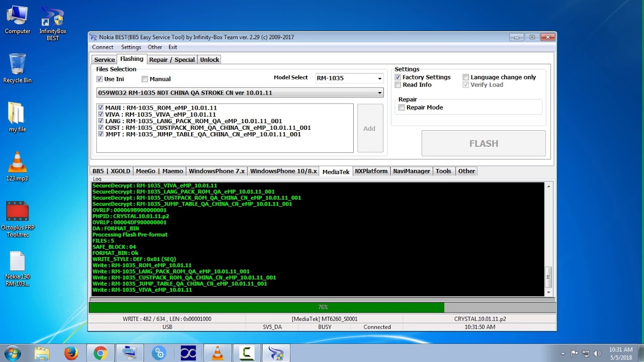Open the Other menu
Screen dimensions: 644x362
pos(155,47)
